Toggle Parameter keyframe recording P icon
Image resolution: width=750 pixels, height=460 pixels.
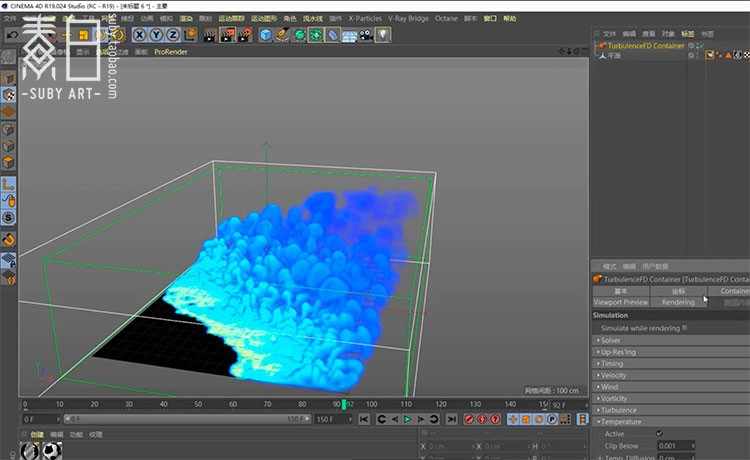coord(552,419)
